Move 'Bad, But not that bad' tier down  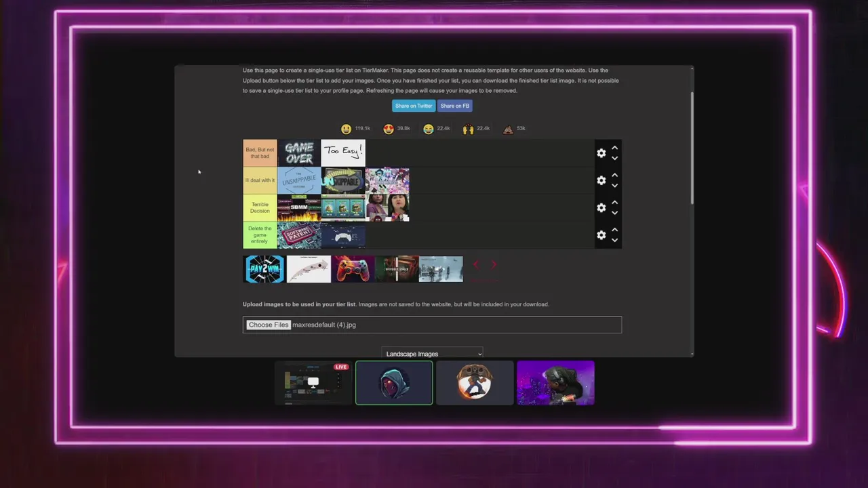click(614, 159)
